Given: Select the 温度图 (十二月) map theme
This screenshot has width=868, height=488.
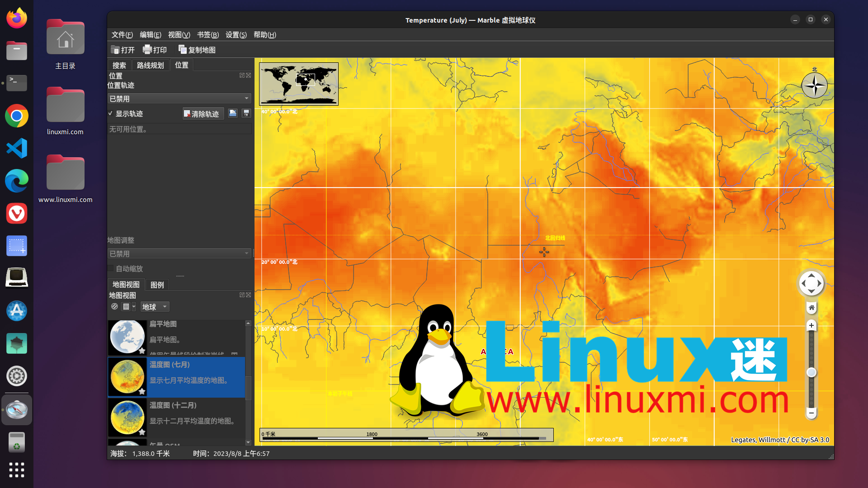Looking at the screenshot, I should click(x=176, y=418).
